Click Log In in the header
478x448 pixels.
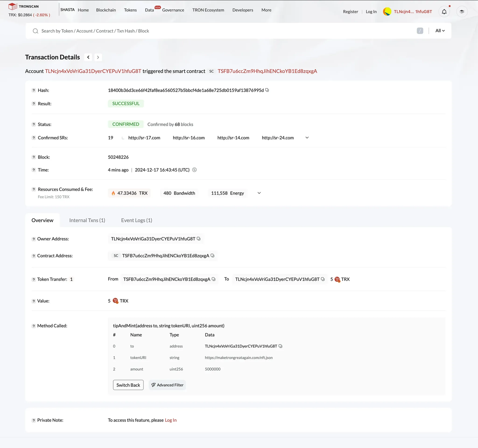coord(371,12)
